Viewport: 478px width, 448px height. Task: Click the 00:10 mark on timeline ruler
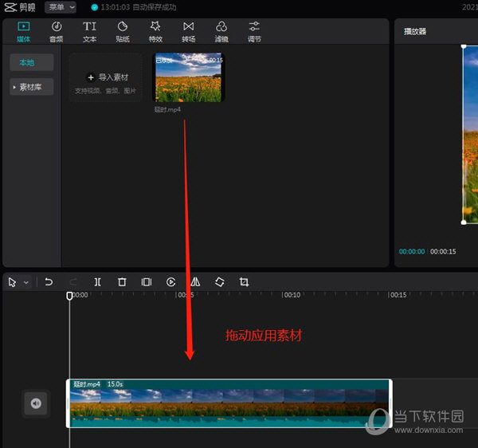tap(292, 295)
